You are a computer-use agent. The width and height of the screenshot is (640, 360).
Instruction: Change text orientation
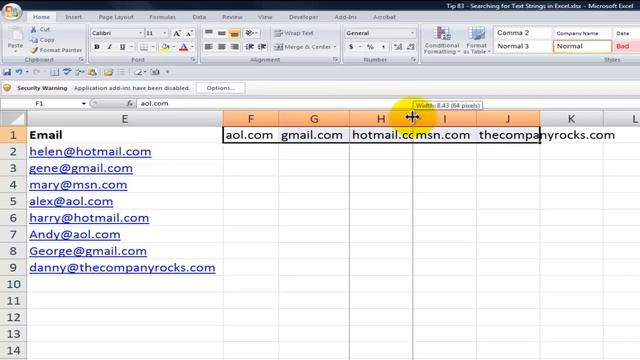click(x=250, y=33)
